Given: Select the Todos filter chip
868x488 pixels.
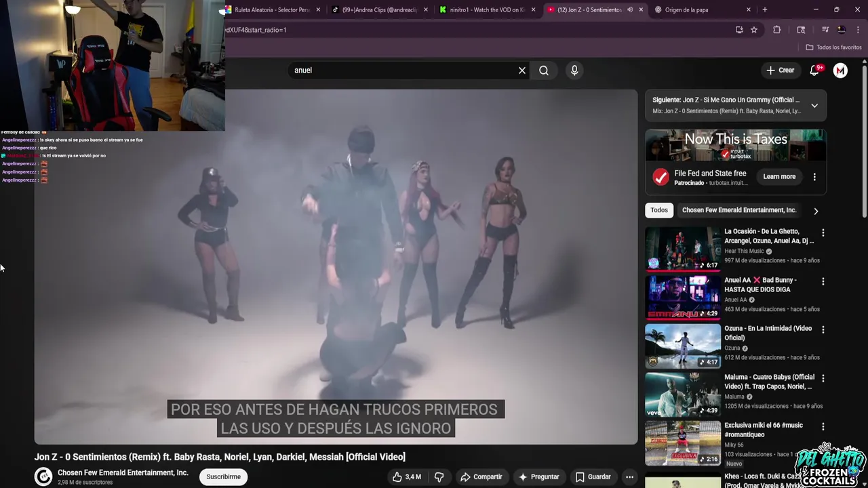Looking at the screenshot, I should (659, 210).
